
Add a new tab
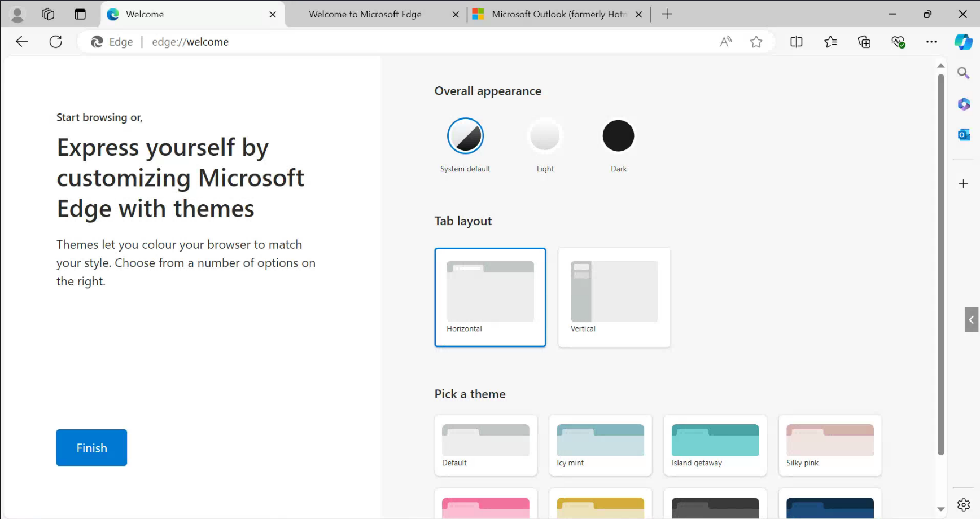click(667, 14)
